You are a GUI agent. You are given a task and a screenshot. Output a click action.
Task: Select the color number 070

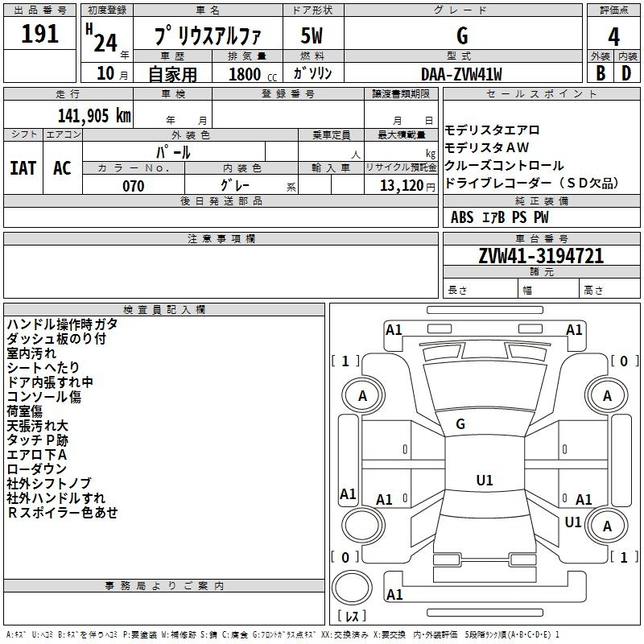coord(133,186)
